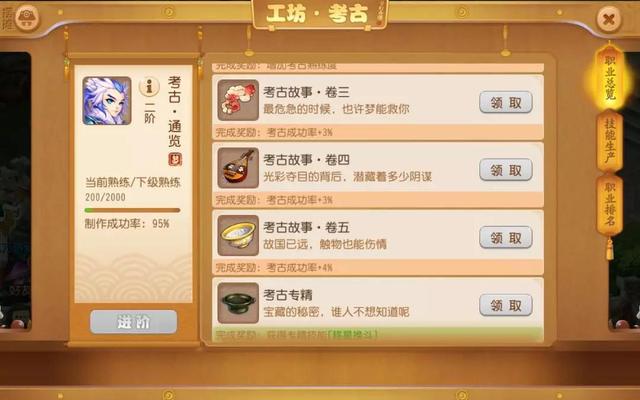The image size is (640, 400).
Task: Click the golden bowl icon for 卷五
Action: tap(238, 236)
